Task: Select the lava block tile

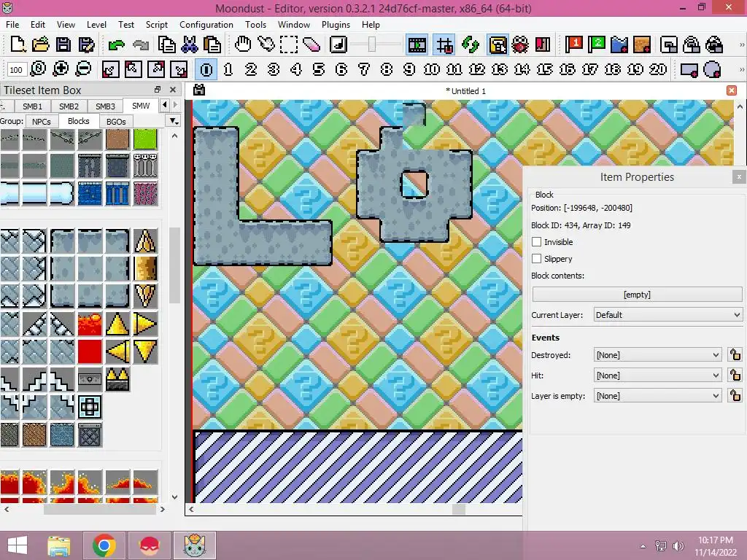Action: coord(90,324)
